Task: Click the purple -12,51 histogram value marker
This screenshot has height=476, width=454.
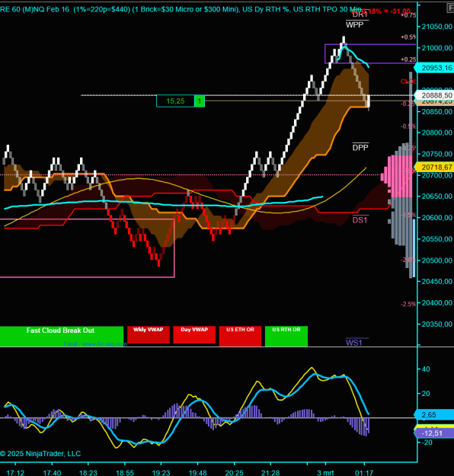Action: coord(434,433)
